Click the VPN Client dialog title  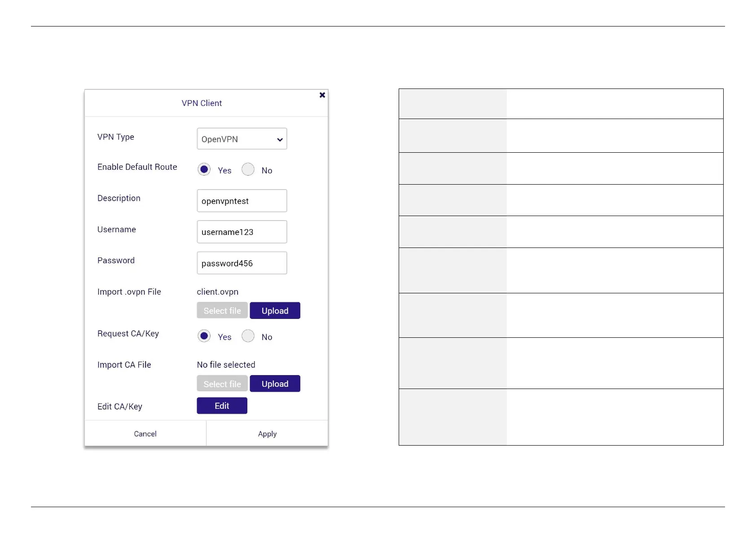coord(202,103)
